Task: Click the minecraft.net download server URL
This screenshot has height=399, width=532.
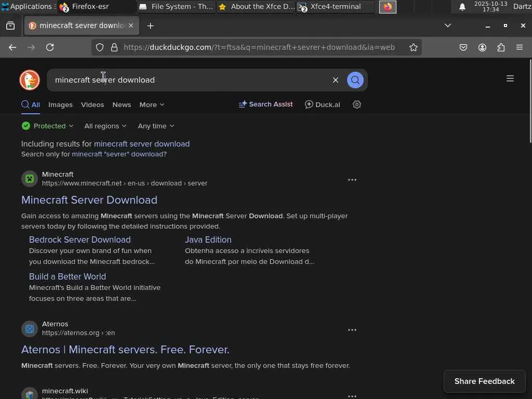Action: point(125,183)
